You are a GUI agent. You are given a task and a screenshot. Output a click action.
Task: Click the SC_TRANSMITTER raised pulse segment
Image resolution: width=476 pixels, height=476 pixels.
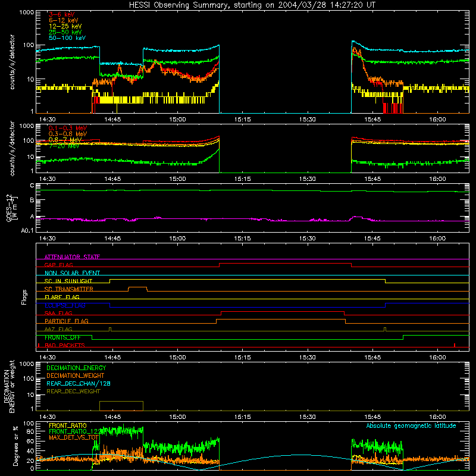click(138, 287)
